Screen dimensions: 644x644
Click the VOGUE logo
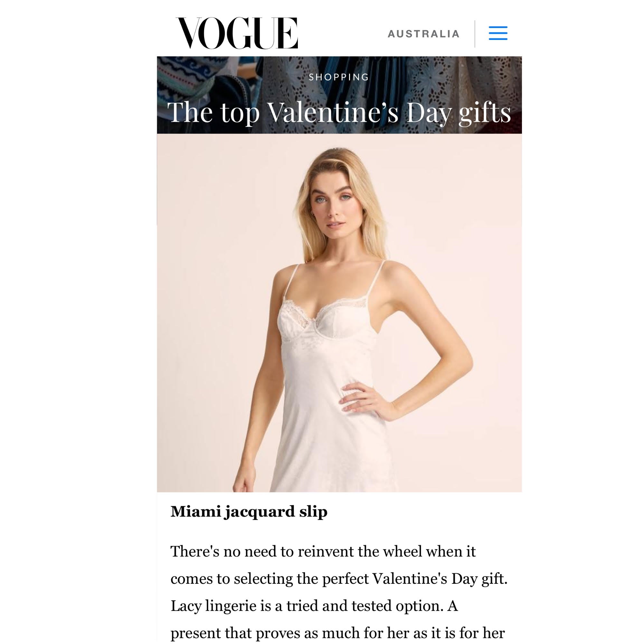pos(237,33)
